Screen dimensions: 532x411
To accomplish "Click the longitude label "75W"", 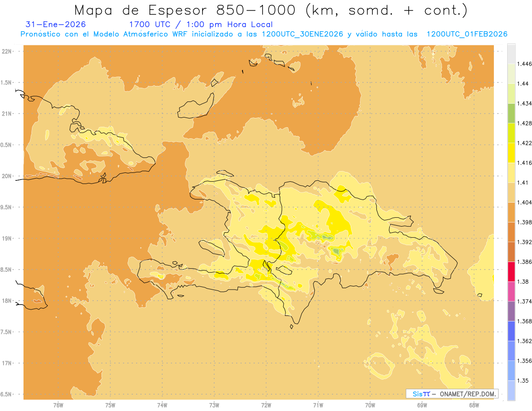I will (110, 405).
